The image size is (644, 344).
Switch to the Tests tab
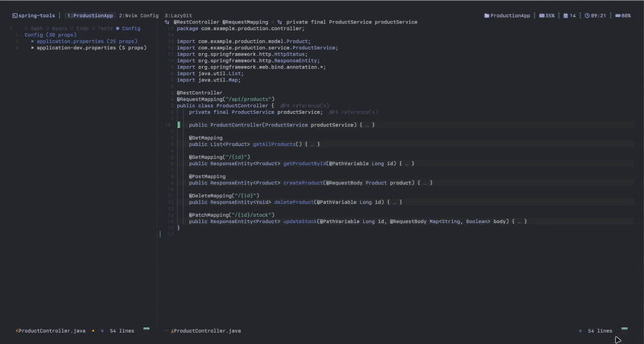pos(102,29)
